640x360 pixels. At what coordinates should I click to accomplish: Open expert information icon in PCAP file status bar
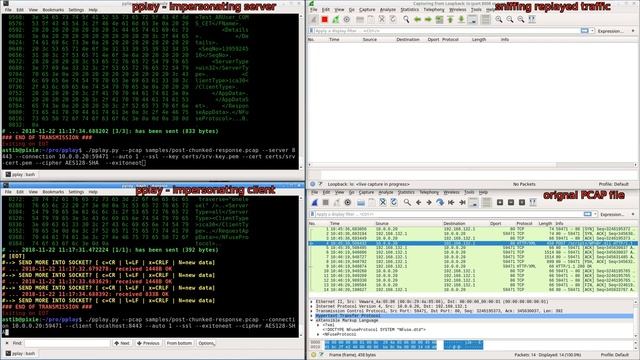(x=313, y=355)
